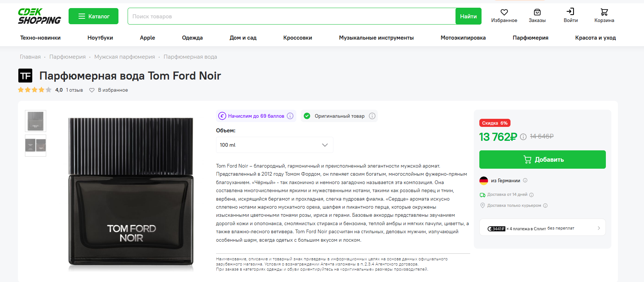Image resolution: width=644 pixels, height=282 pixels.
Task: Click the Tom Ford brand logo
Action: coord(25,76)
